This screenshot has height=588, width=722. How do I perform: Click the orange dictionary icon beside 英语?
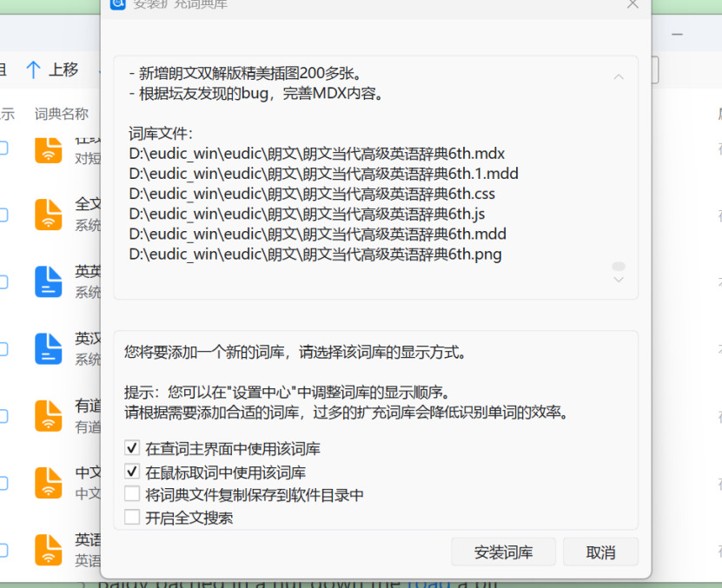pos(49,550)
